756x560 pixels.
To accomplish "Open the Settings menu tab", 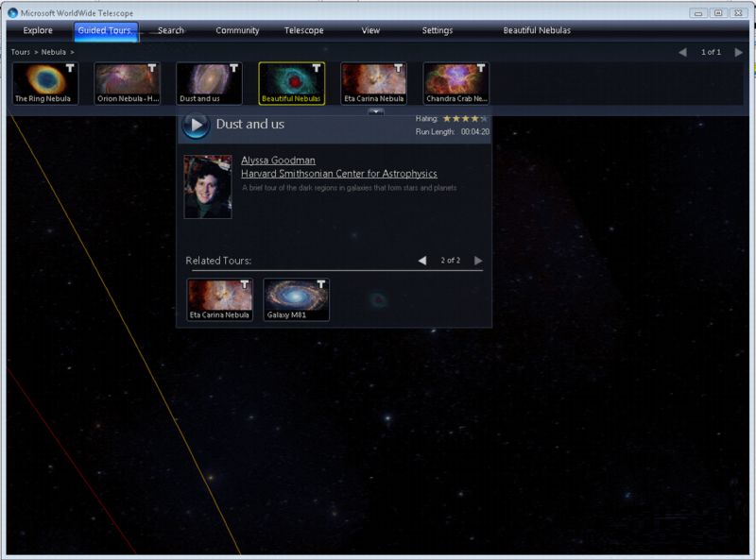I will [438, 30].
